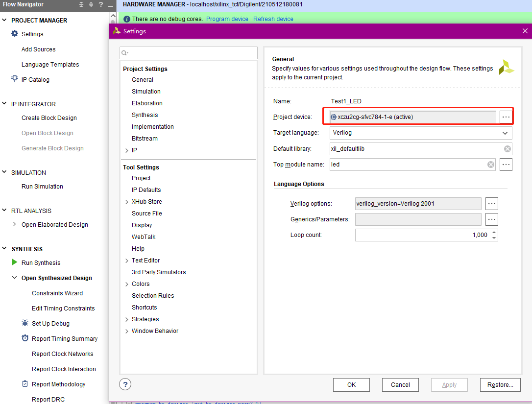Click the Report Timing Summary clock icon
Image resolution: width=532 pixels, height=404 pixels.
click(25, 338)
